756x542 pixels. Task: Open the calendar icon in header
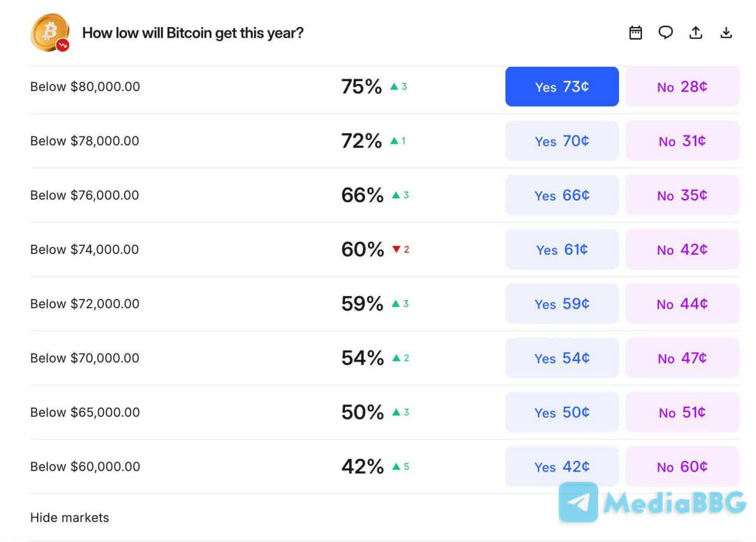pos(636,33)
